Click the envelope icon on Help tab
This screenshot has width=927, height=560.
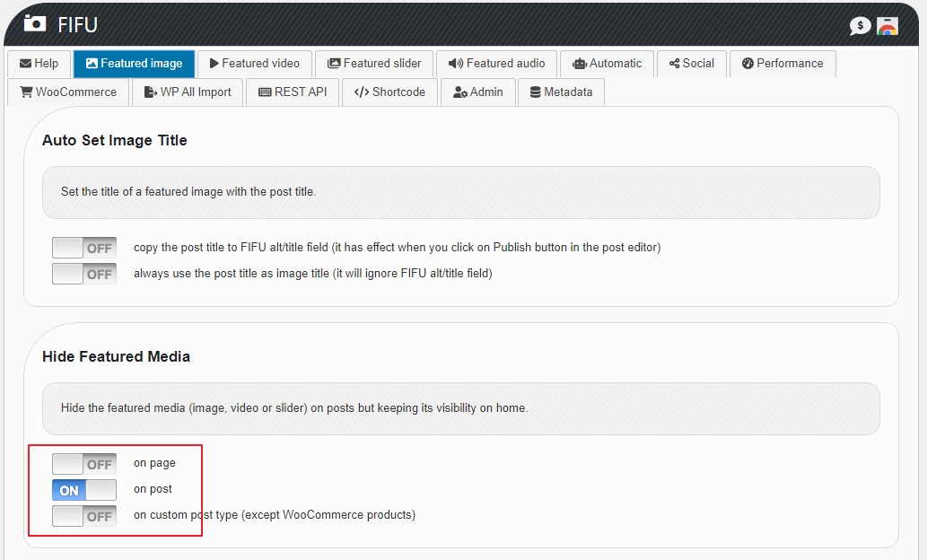point(25,64)
